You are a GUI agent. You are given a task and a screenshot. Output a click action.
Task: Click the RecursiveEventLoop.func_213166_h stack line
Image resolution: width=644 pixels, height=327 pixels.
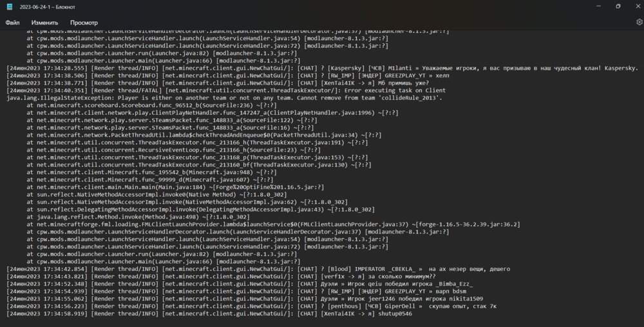point(174,150)
